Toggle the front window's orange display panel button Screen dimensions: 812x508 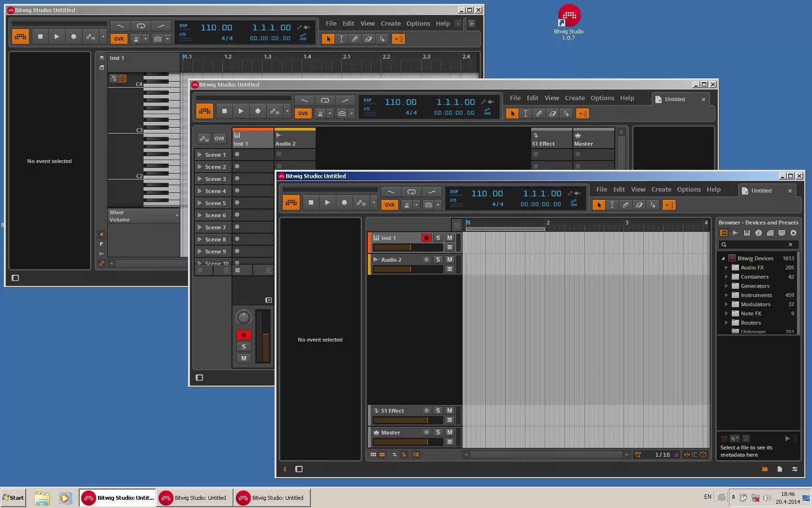291,203
